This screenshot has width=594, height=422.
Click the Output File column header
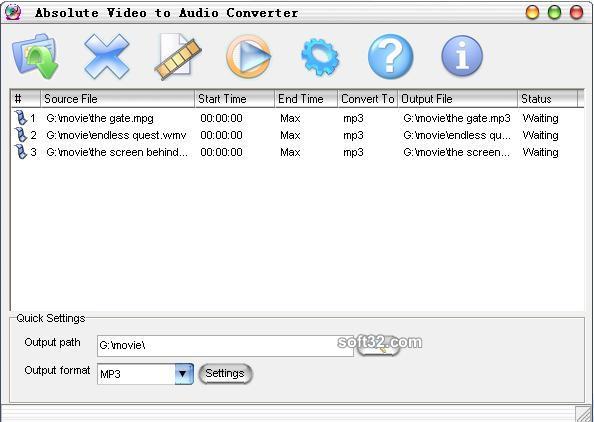[x=458, y=99]
